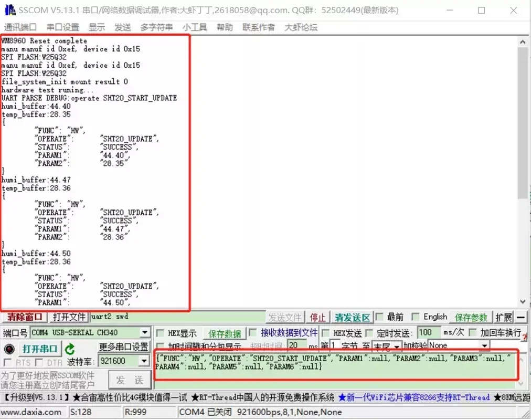Click the 保存数据 button
Image resolution: width=531 pixels, height=420 pixels.
(225, 333)
